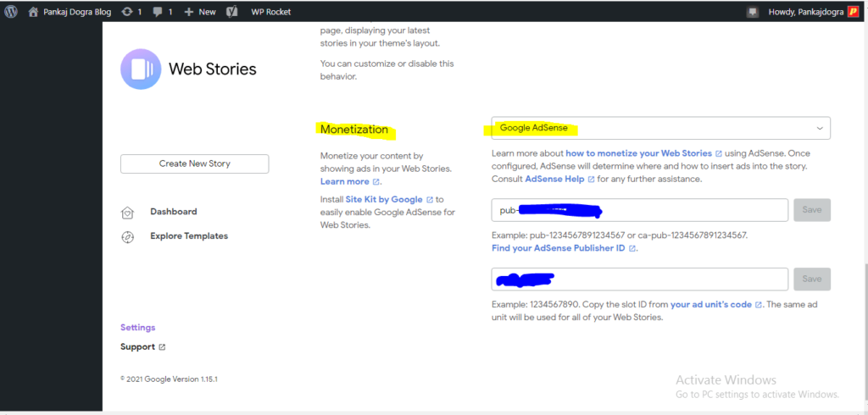Click the dropdown chevron on the monetization selector
The image size is (868, 415).
[x=820, y=129]
